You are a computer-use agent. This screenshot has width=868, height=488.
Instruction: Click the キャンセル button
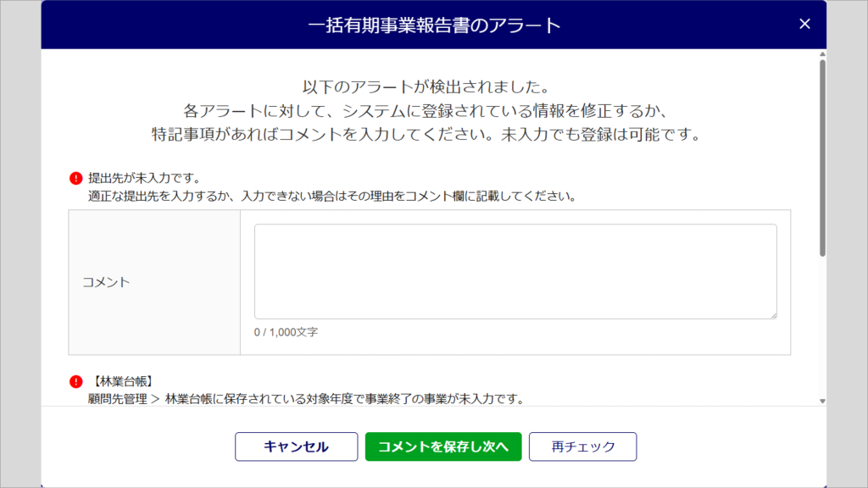tap(296, 446)
